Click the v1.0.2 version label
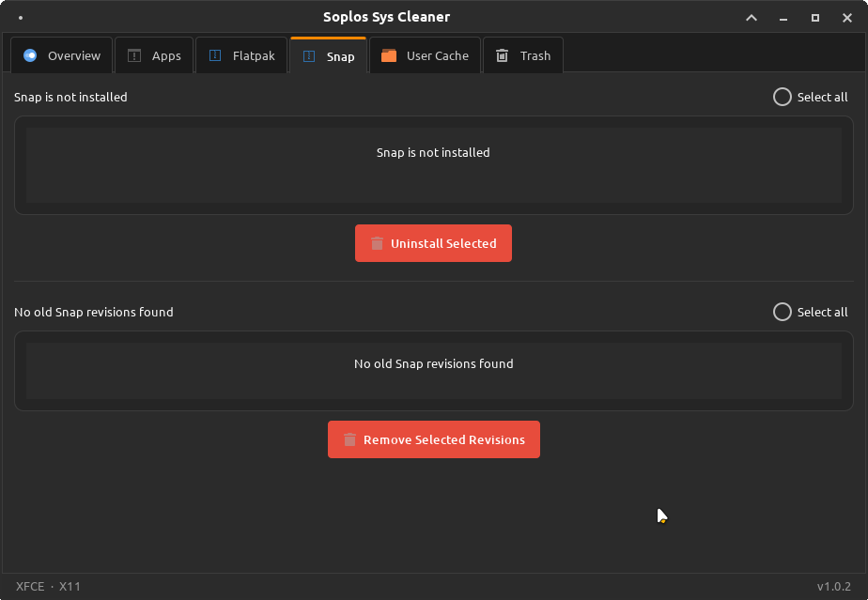Viewport: 868px width, 600px height. 833,586
